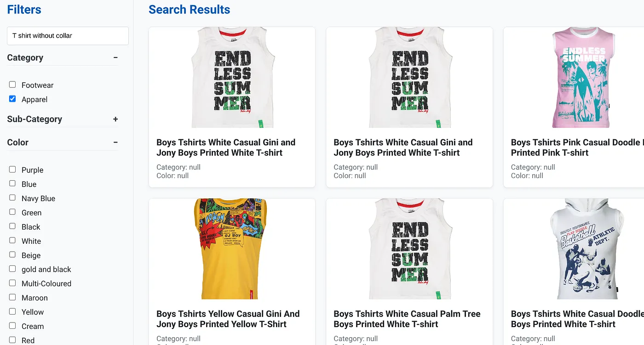This screenshot has height=345, width=644.
Task: Uncheck the Apparel category checkbox
Action: pyautogui.click(x=12, y=99)
